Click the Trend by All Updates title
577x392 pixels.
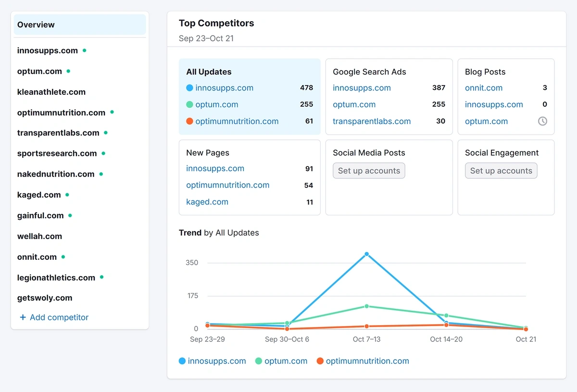219,233
